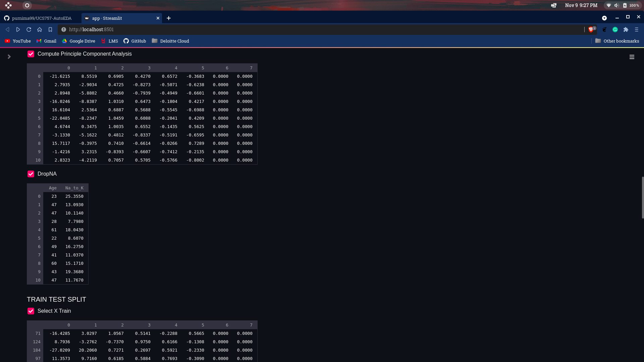Viewport: 644px width, 362px height.
Task: Uncheck Compute Principle Component Analysis
Action: click(31, 54)
